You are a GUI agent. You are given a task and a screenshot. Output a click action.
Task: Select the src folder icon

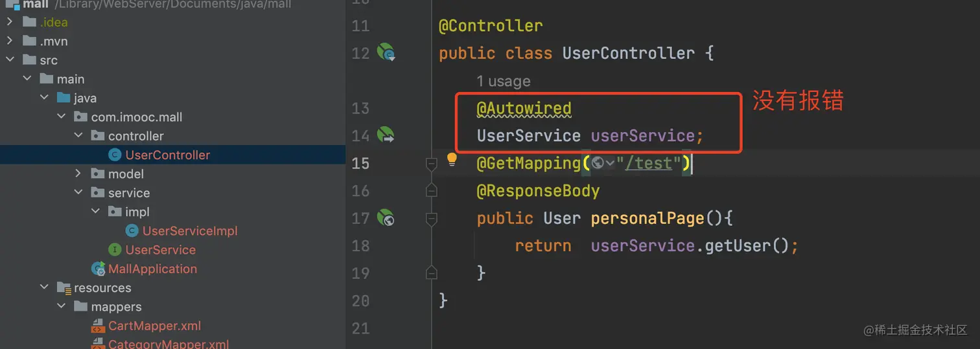pyautogui.click(x=29, y=60)
